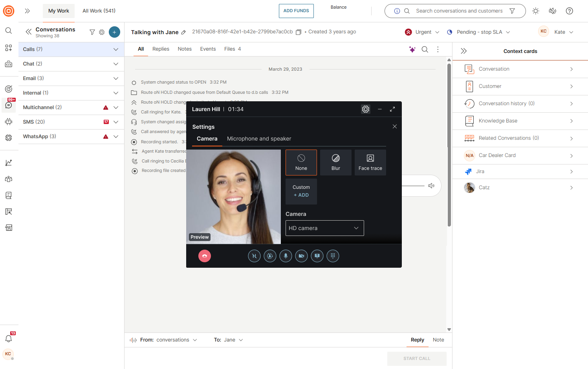The image size is (588, 369).
Task: Open the analytics icon in the left rail
Action: [x=8, y=162]
